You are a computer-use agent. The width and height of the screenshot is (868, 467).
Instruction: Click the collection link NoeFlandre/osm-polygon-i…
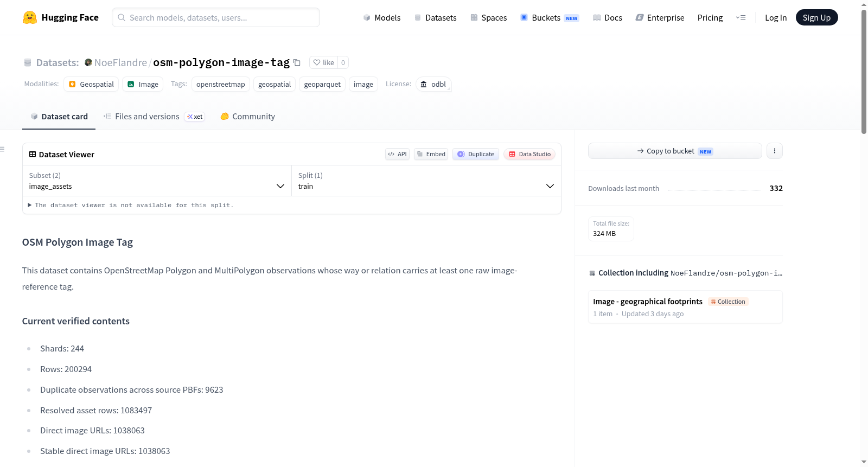(x=726, y=273)
